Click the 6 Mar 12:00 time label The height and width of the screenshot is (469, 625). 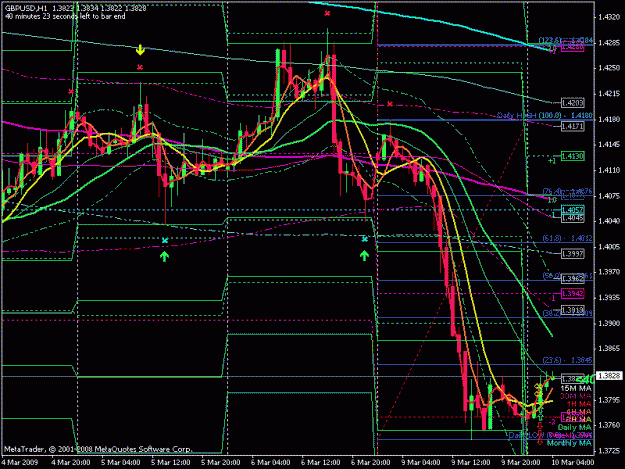pyautogui.click(x=320, y=462)
